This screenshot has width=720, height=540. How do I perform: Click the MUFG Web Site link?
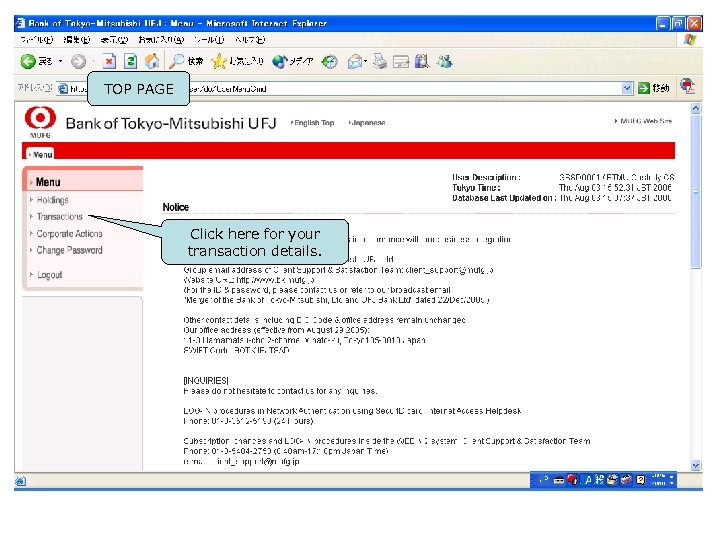pyautogui.click(x=646, y=121)
